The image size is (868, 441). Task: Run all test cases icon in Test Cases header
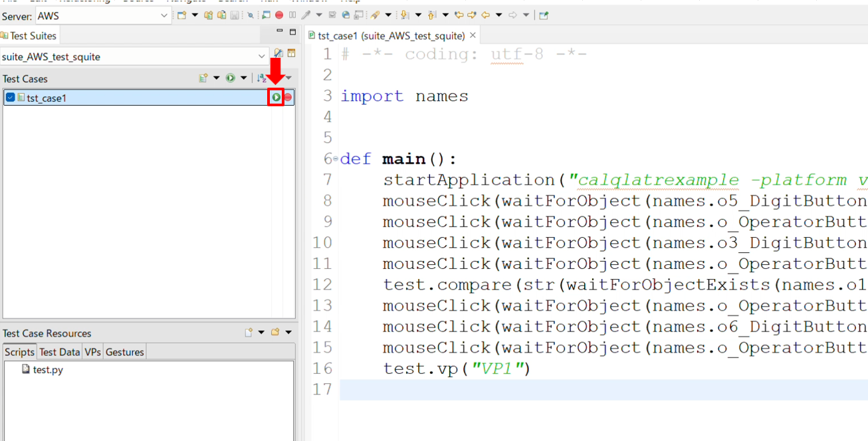[x=230, y=78]
